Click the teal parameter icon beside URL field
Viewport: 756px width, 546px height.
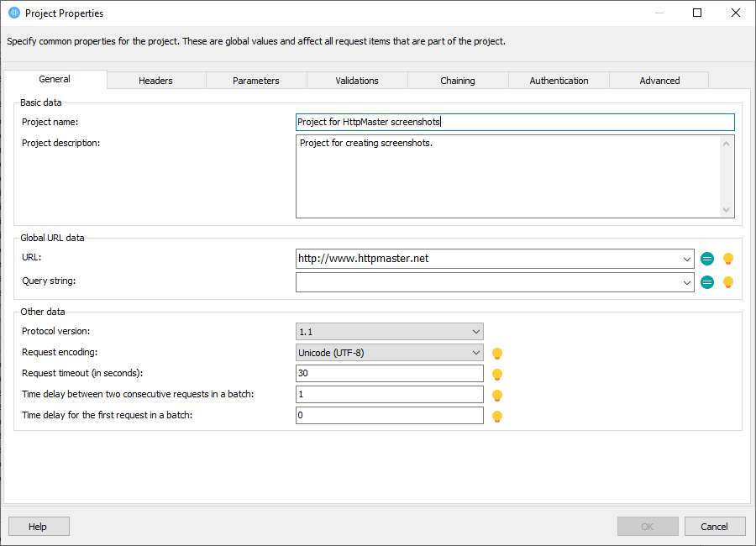coord(707,259)
